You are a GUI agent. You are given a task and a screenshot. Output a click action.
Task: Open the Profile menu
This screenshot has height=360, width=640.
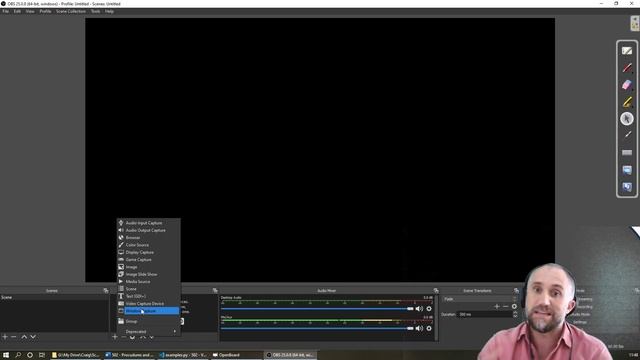click(45, 11)
